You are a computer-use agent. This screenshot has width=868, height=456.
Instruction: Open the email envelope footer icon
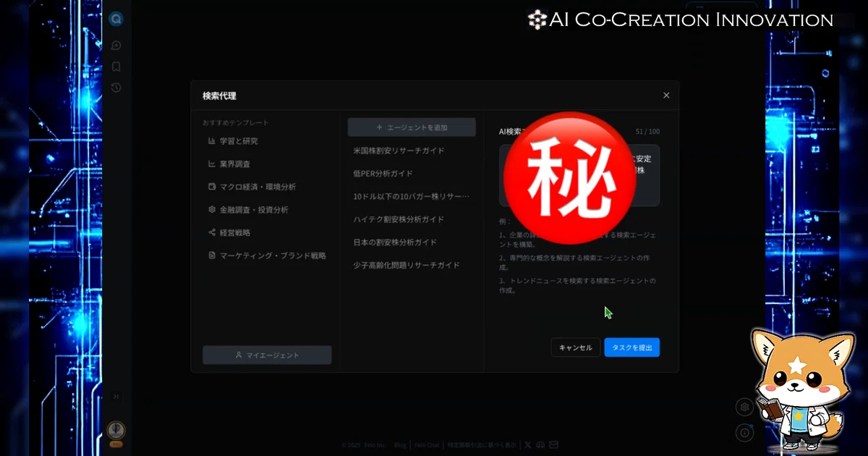point(554,445)
